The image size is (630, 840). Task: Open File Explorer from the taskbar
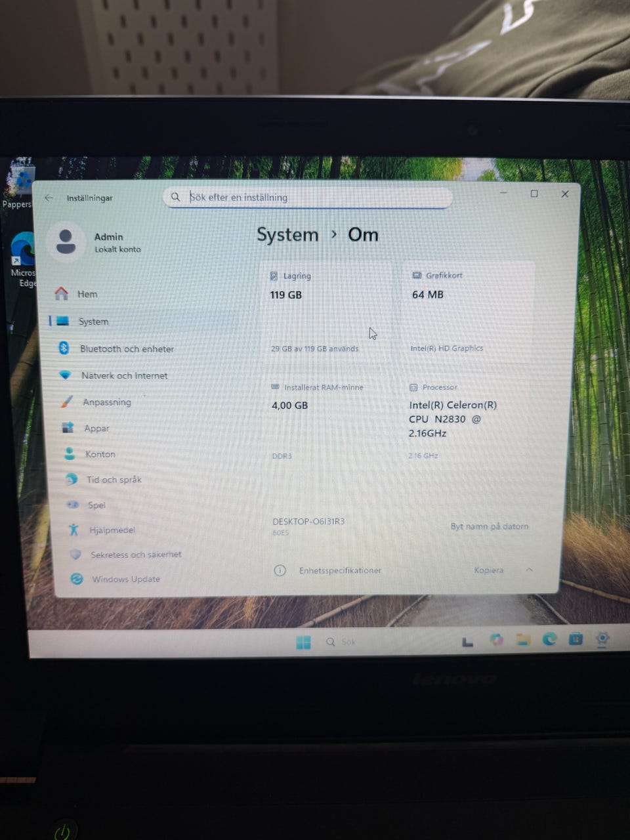click(523, 639)
